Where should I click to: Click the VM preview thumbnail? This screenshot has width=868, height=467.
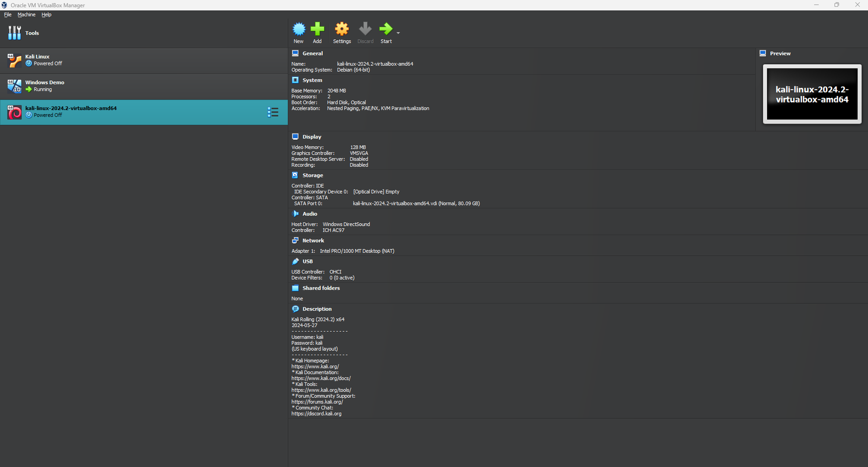812,94
